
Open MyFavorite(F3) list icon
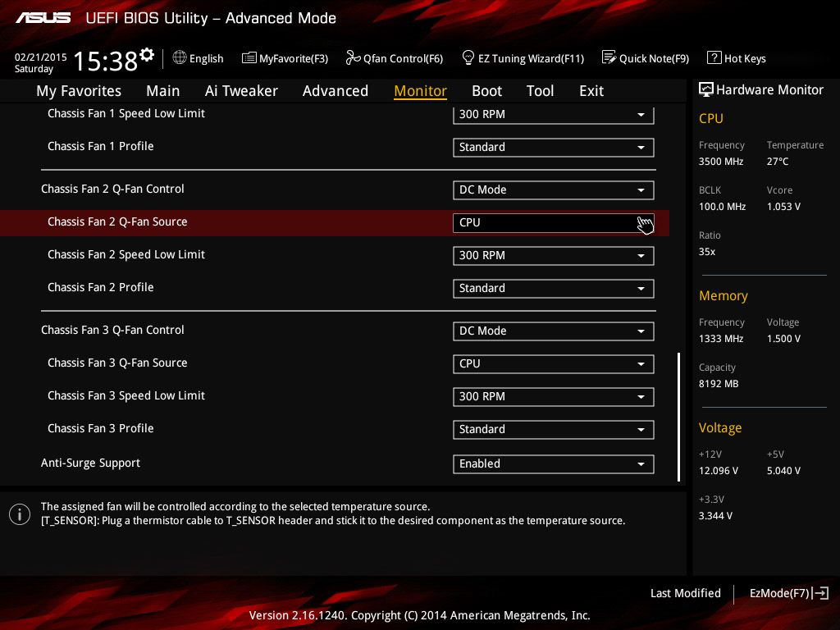pyautogui.click(x=249, y=58)
